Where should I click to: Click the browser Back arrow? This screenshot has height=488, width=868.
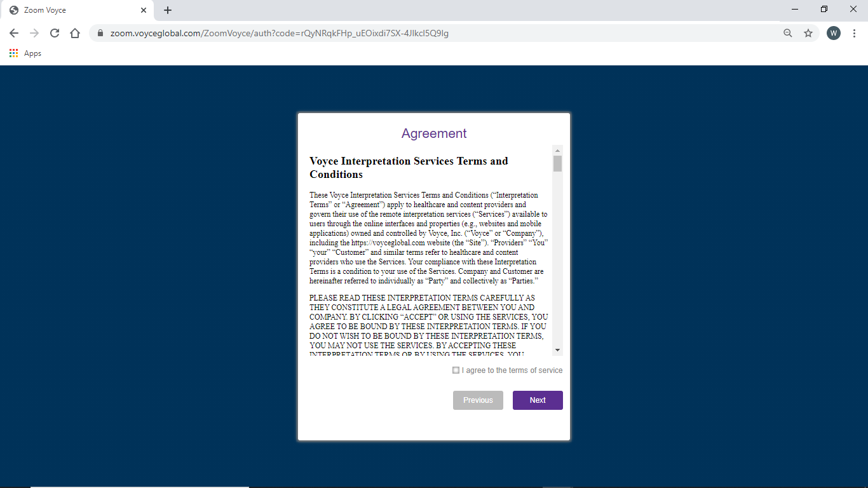[x=14, y=33]
